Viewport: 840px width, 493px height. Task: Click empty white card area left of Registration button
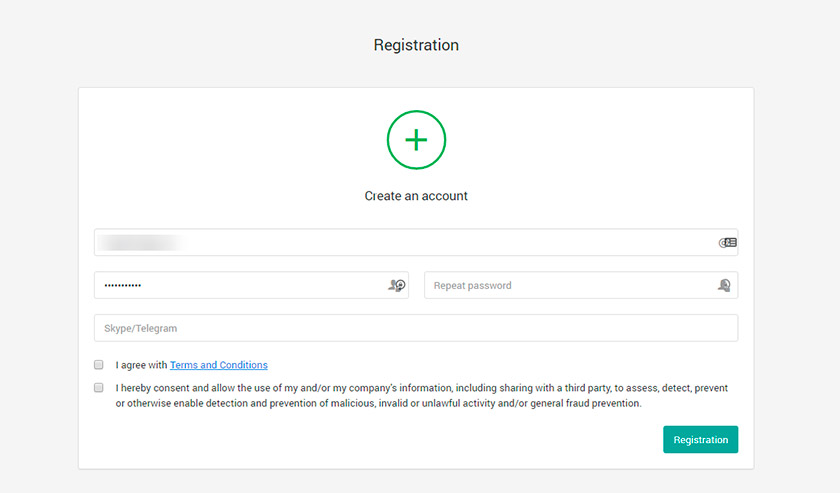tap(375, 439)
